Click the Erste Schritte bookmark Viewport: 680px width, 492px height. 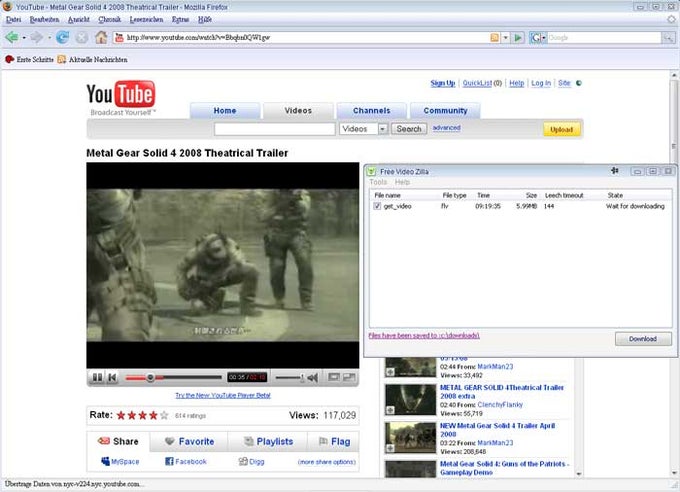29,59
